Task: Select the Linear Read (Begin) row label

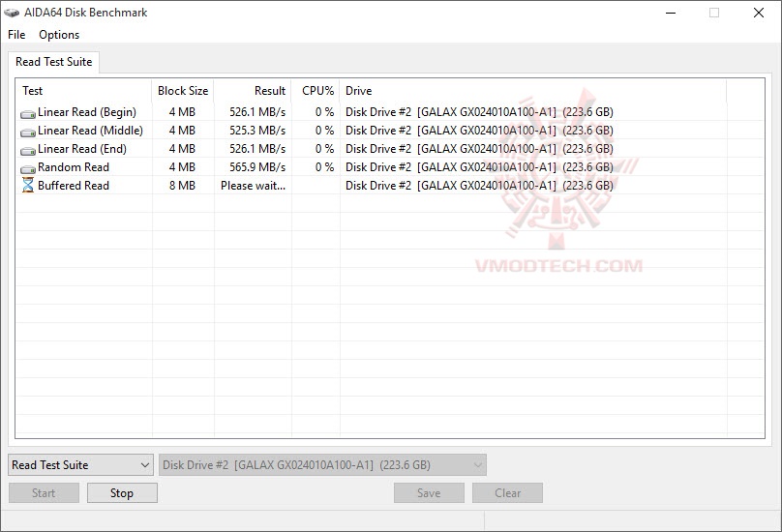Action: [87, 112]
